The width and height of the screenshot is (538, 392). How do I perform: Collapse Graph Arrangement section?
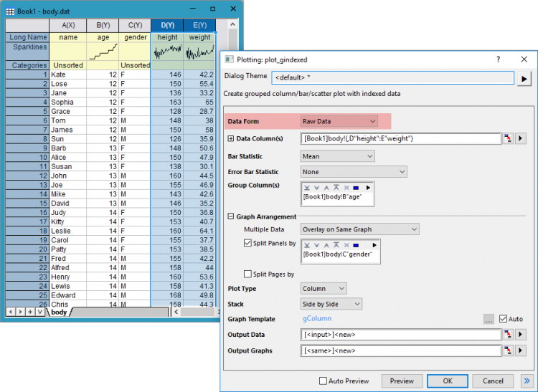230,216
